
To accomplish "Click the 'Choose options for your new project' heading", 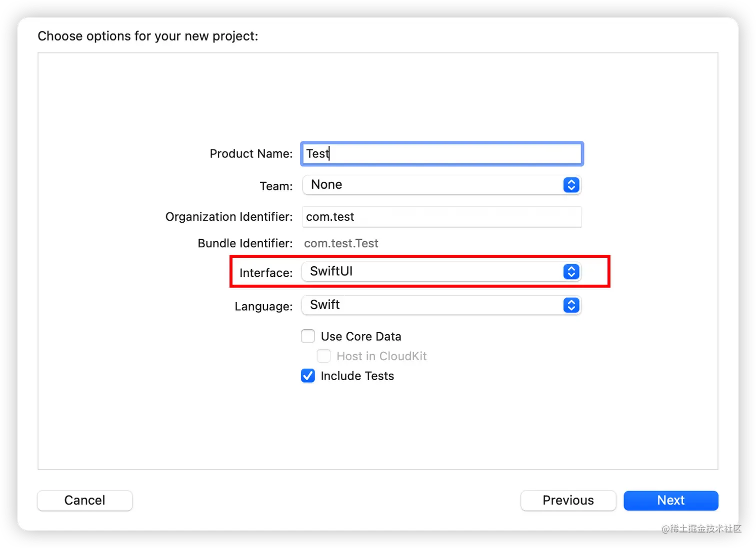I will 148,36.
